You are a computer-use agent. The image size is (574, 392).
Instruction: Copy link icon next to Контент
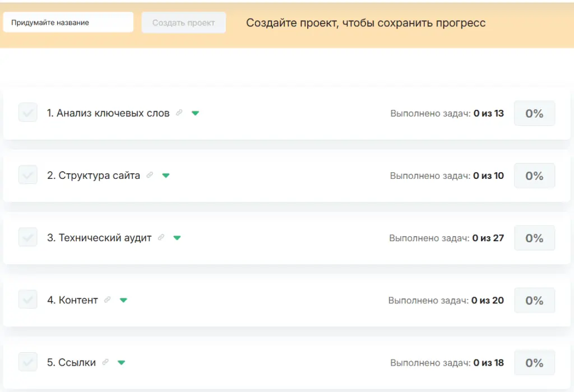pyautogui.click(x=107, y=299)
